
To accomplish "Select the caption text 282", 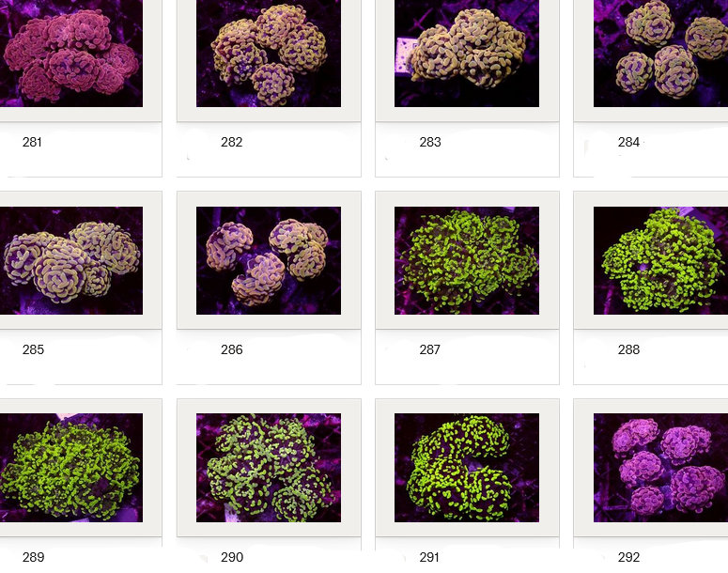I will tap(232, 142).
